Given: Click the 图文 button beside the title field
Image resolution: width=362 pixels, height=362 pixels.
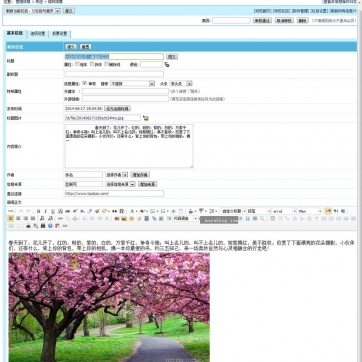Looking at the screenshot, I should pyautogui.click(x=172, y=57).
